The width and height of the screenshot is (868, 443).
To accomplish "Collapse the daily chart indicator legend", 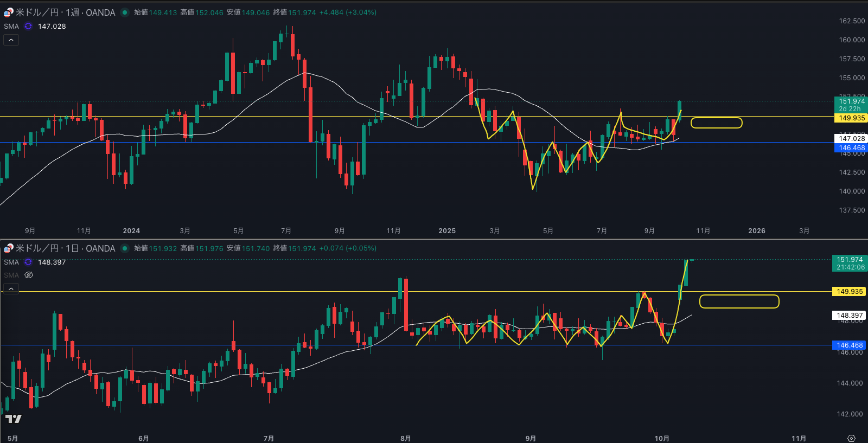I will pos(11,288).
